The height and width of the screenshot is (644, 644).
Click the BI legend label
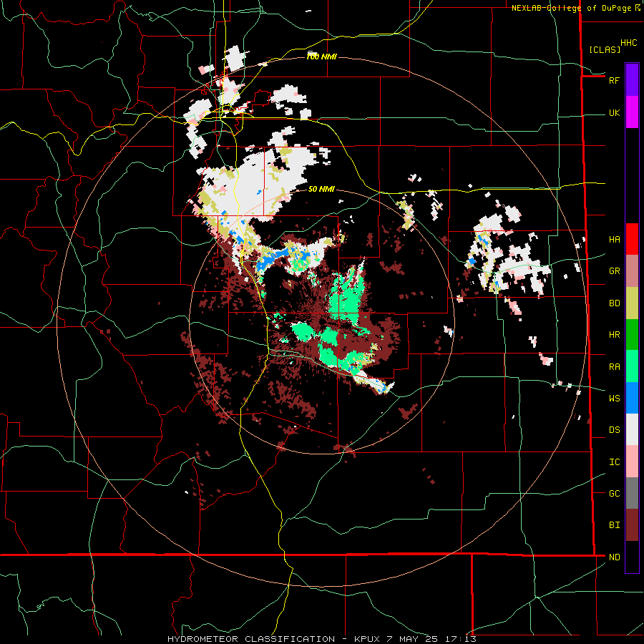pos(614,525)
